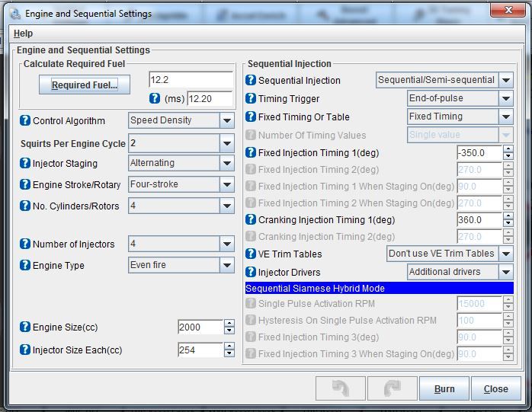Click greyed help icon for Single Pulse Activation RPM
This screenshot has width=532, height=412.
251,303
